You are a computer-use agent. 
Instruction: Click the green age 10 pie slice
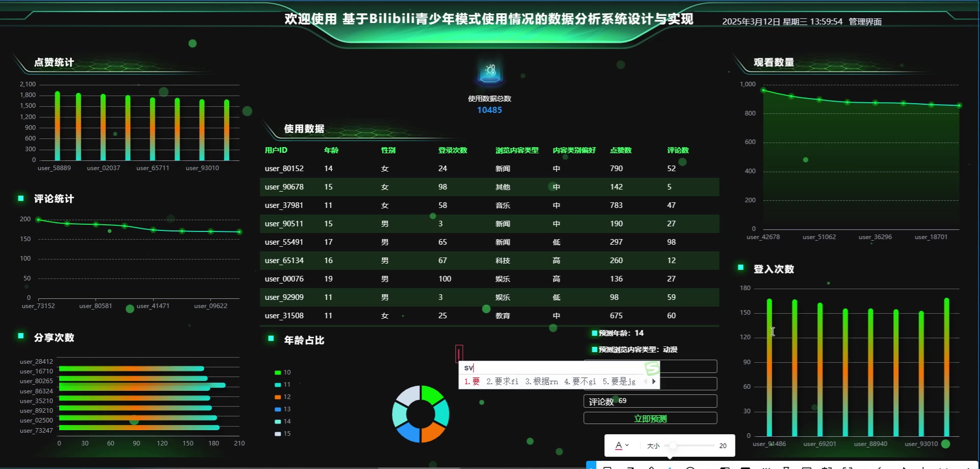coord(432,395)
